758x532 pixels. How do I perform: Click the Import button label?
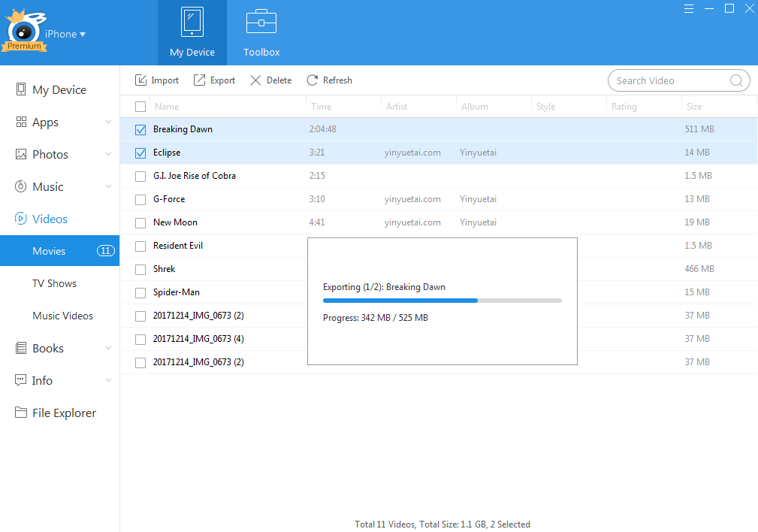pyautogui.click(x=165, y=80)
